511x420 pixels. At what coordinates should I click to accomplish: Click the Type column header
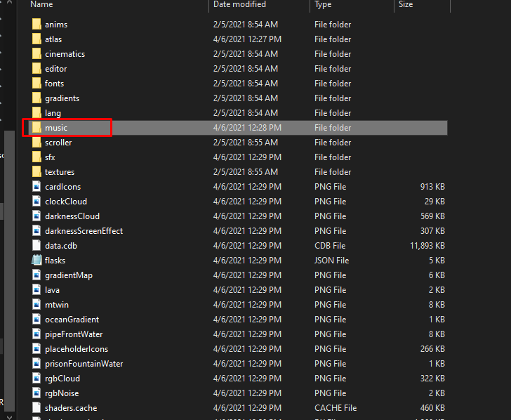click(x=323, y=5)
